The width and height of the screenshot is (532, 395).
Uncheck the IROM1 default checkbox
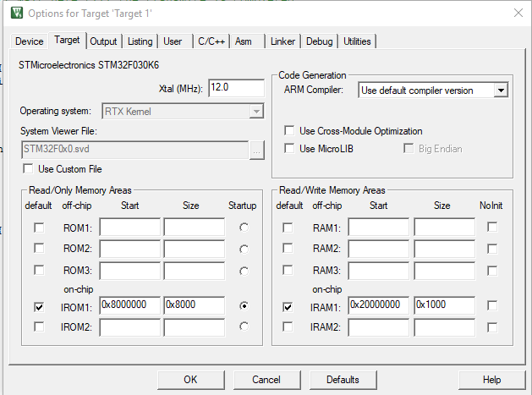pos(39,307)
